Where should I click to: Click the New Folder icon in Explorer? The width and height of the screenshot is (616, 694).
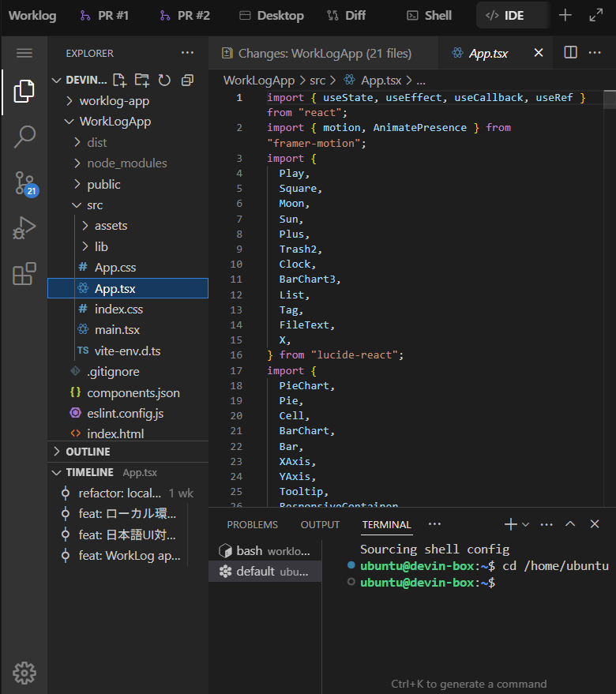(x=142, y=80)
